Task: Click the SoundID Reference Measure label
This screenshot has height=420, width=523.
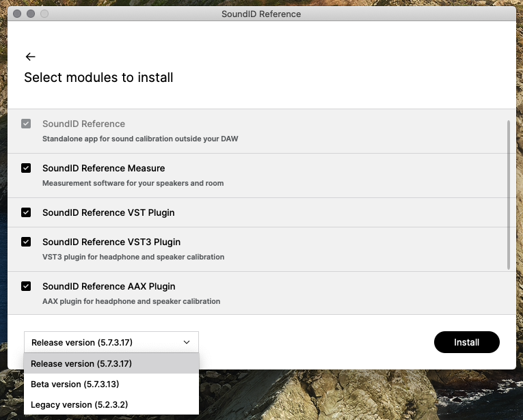Action: click(x=103, y=168)
